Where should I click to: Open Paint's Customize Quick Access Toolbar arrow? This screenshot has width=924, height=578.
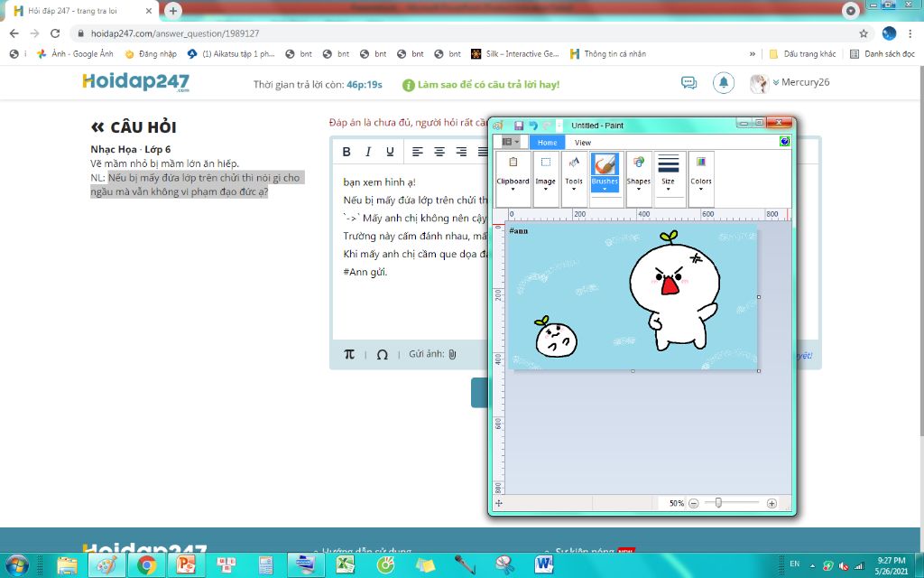point(559,126)
